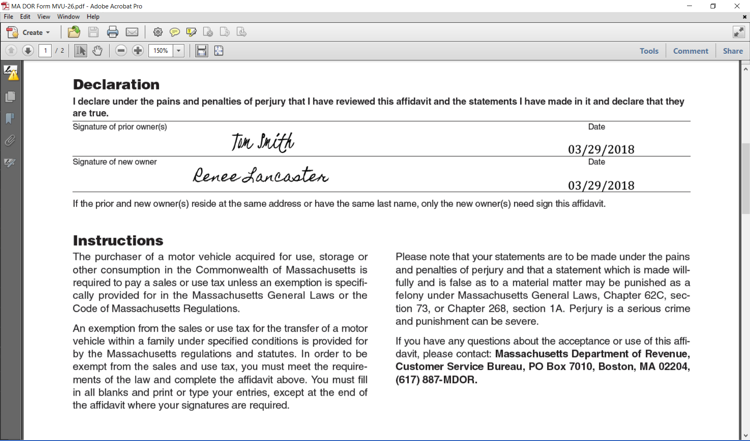Show the Signatures panel

(10, 163)
